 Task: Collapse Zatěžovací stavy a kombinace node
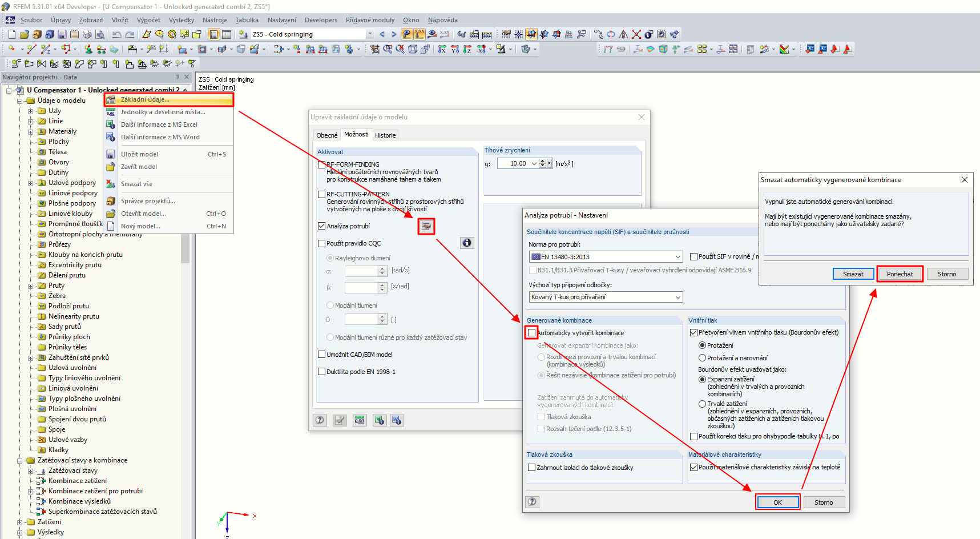20,460
